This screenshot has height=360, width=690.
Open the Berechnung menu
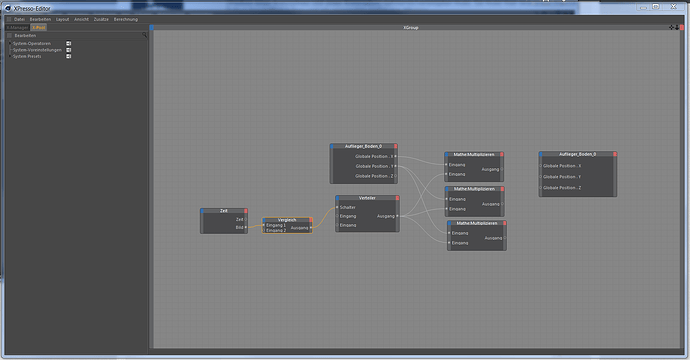126,19
